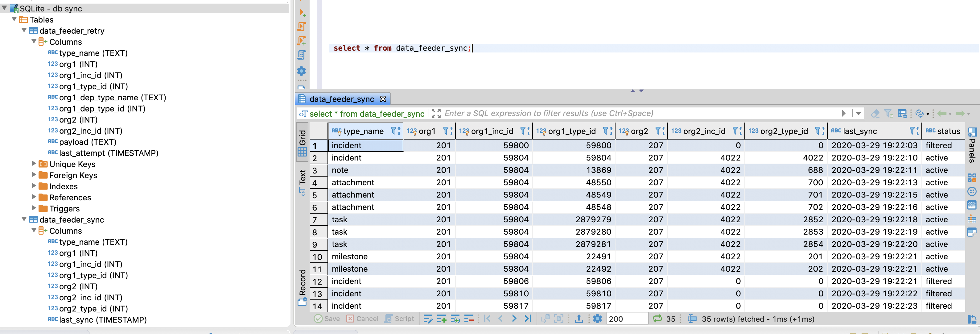
Task: Click the Save button in results toolbar
Action: coord(326,321)
